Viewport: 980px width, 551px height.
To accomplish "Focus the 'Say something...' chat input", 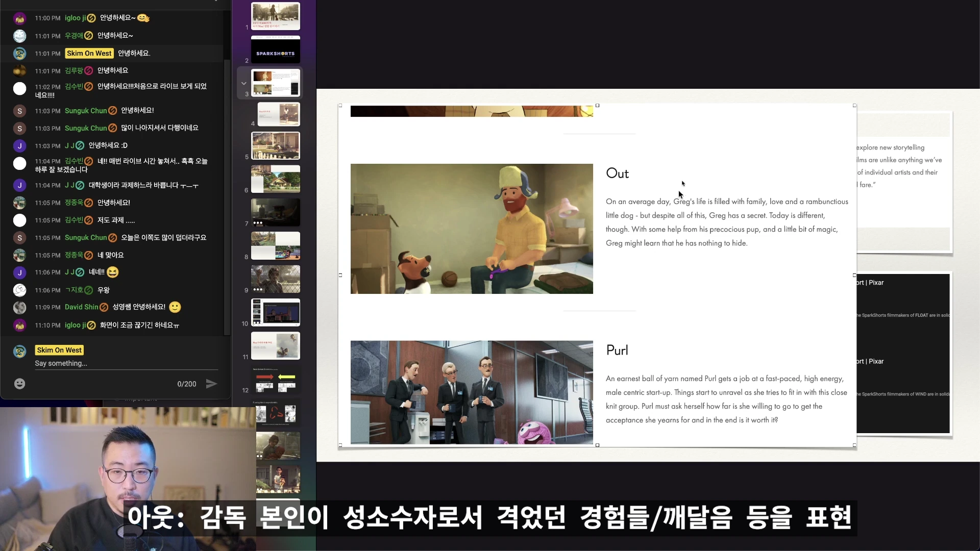I will click(x=126, y=363).
